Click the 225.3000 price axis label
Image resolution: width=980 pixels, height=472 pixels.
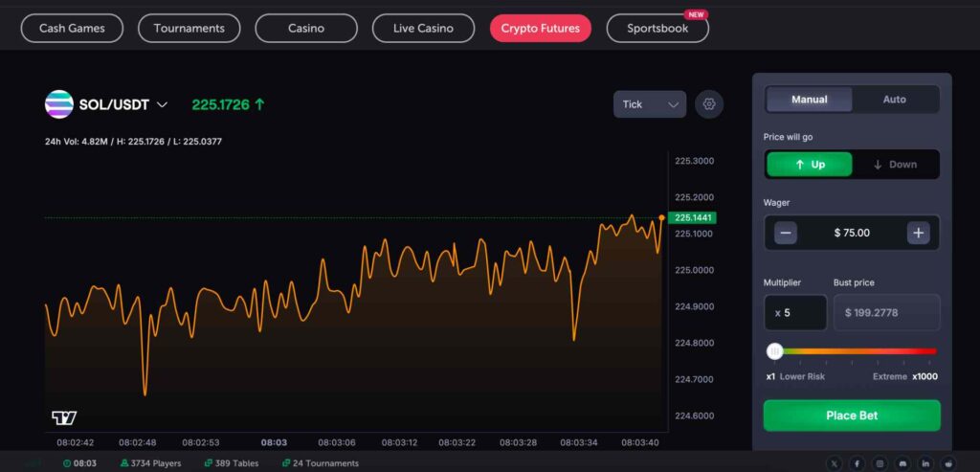695,161
